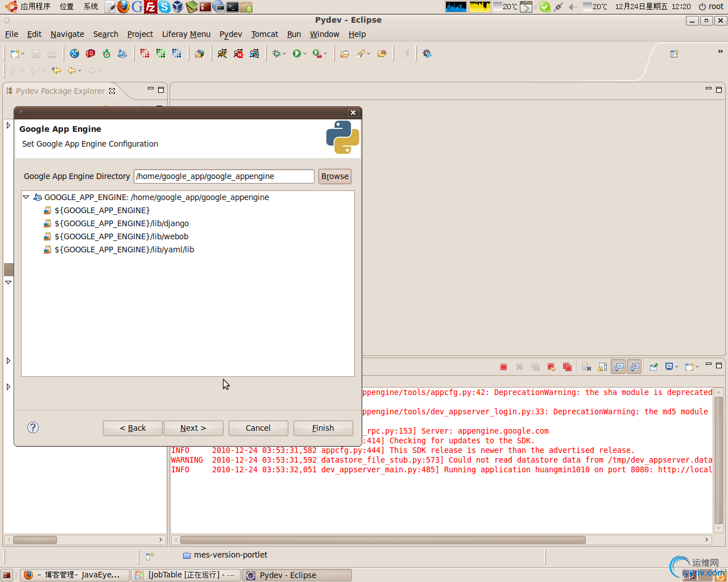Image resolution: width=728 pixels, height=582 pixels.
Task: Open the Display Selected Console dropdown
Action: (x=677, y=367)
